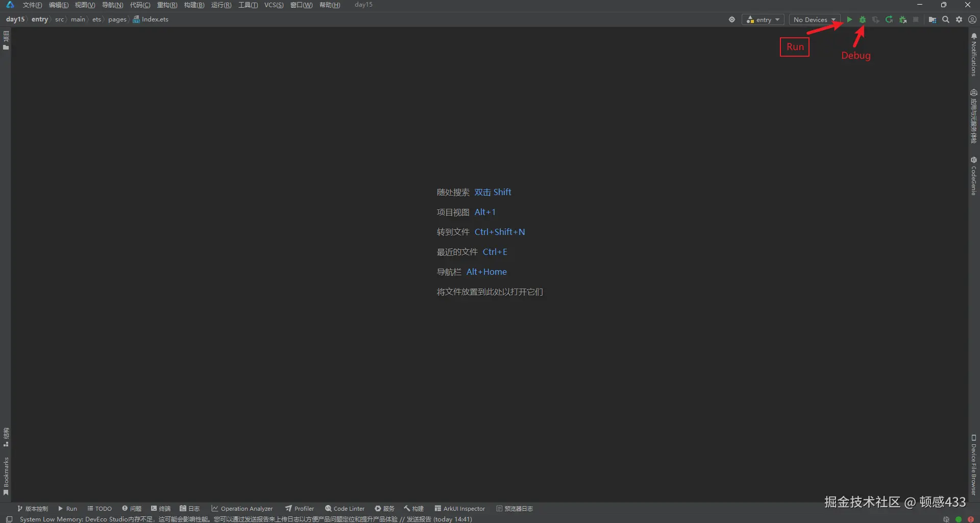The height and width of the screenshot is (523, 980).
Task: Select pages in the breadcrumb path
Action: [117, 19]
